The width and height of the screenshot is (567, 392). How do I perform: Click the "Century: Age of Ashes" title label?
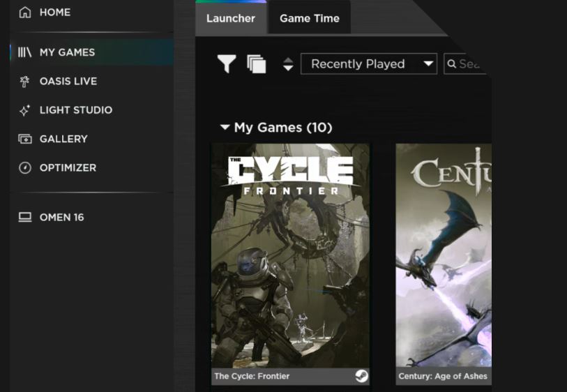[443, 377]
